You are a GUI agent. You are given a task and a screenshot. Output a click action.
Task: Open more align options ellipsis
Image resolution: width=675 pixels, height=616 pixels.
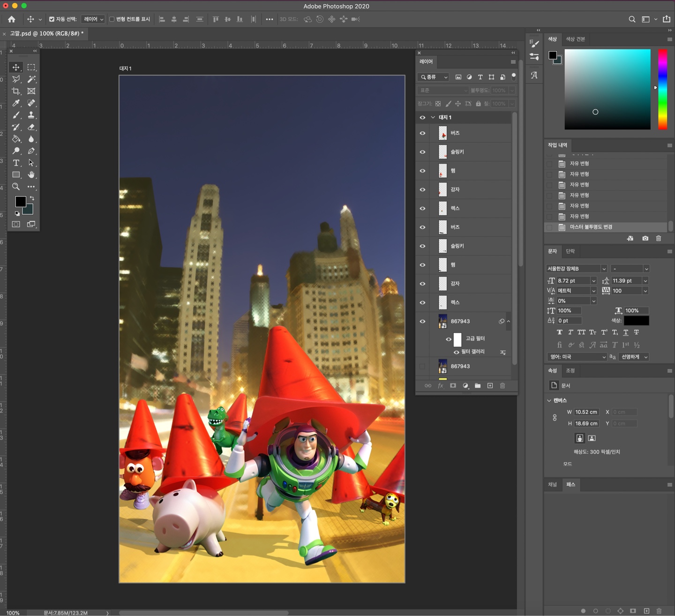click(x=270, y=19)
